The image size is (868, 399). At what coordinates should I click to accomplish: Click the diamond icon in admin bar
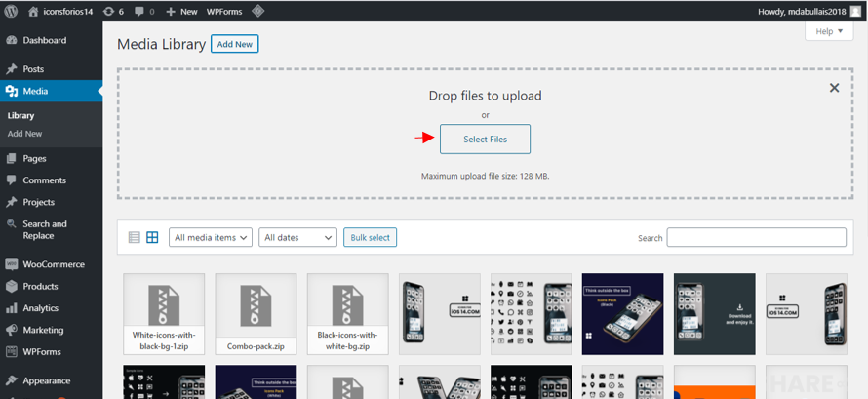click(x=257, y=11)
